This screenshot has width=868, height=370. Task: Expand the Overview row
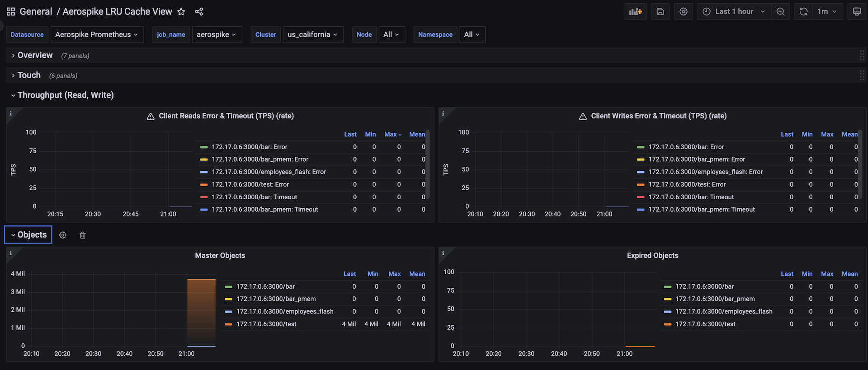tap(35, 56)
